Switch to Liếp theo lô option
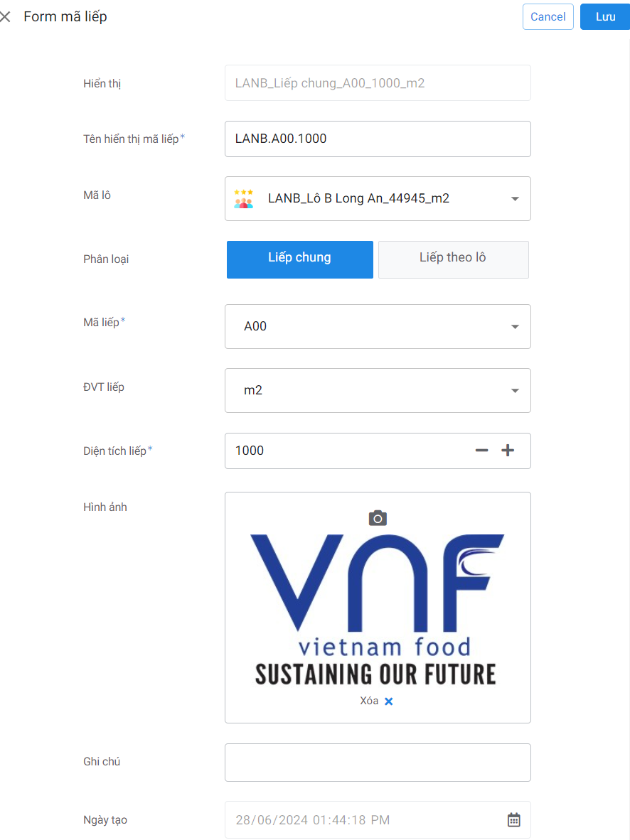 coord(453,259)
